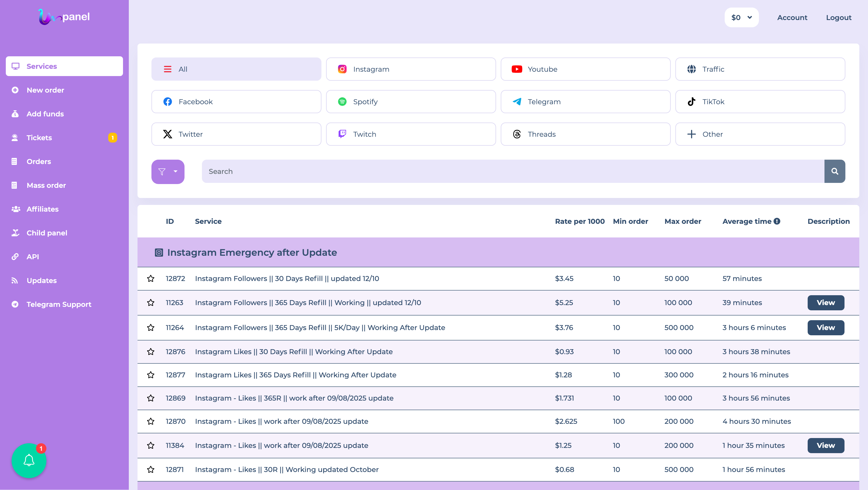Filter services by TikTok
The height and width of the screenshot is (490, 868).
pyautogui.click(x=760, y=102)
